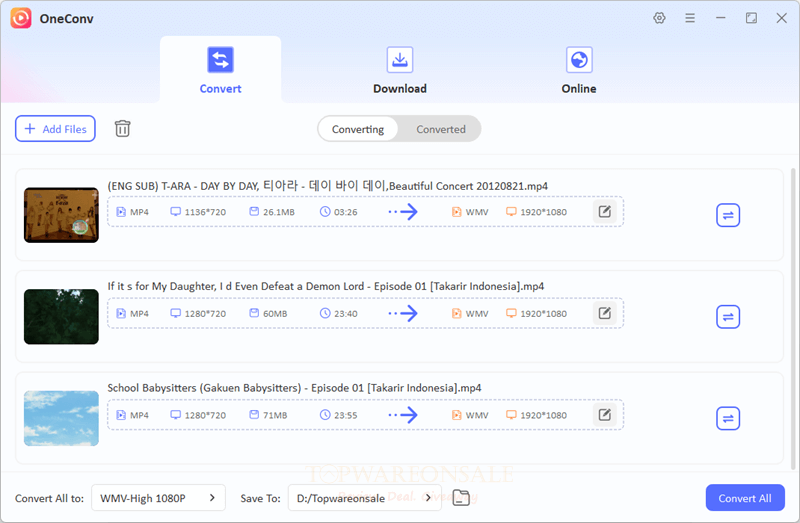Select the School Babysitters Episode 01 file name
The image size is (800, 523).
[x=294, y=388]
